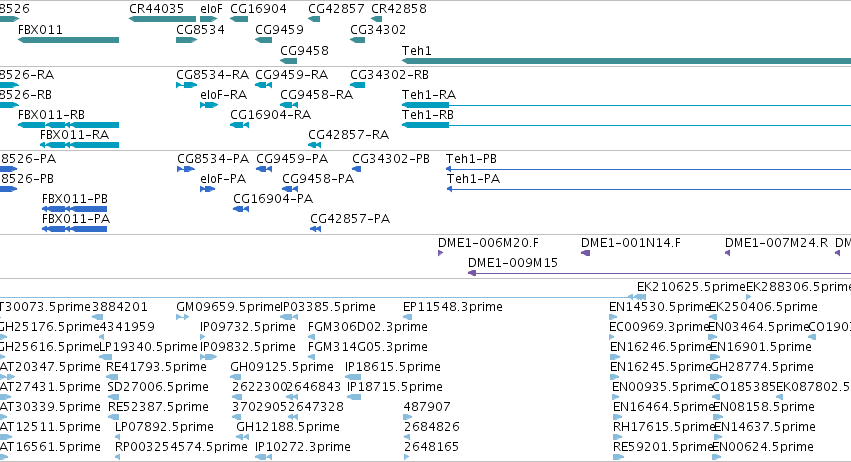Click EST FGM314G05.3prime label

point(368,347)
